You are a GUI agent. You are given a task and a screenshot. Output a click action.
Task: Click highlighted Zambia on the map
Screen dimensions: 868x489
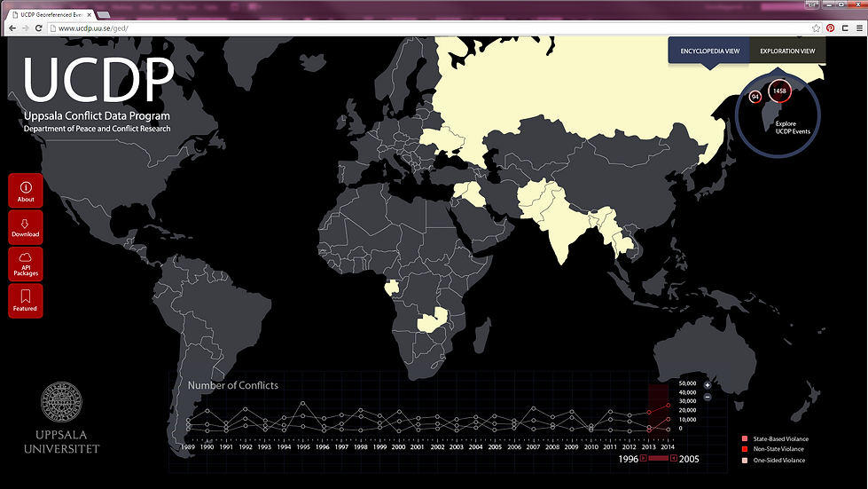tap(433, 321)
